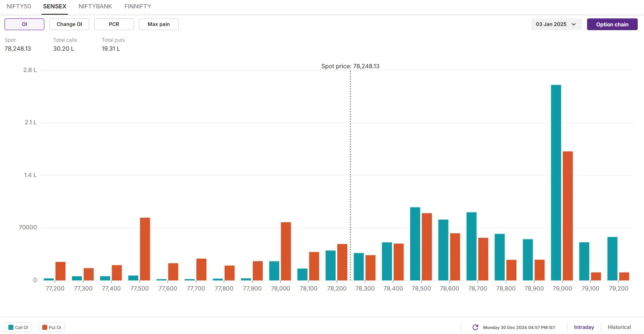644x334 pixels.
Task: Click the 78,100 put OI bar
Action: click(x=314, y=266)
